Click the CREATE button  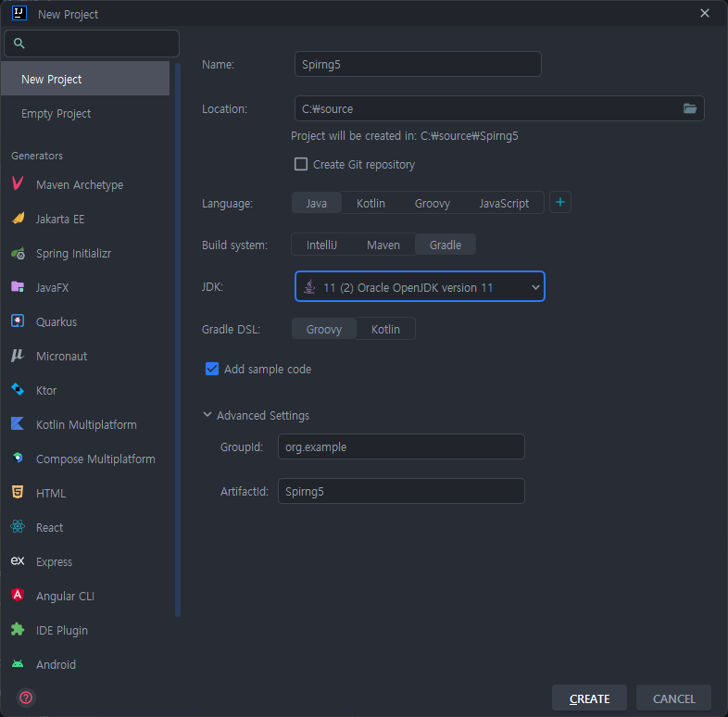[590, 698]
